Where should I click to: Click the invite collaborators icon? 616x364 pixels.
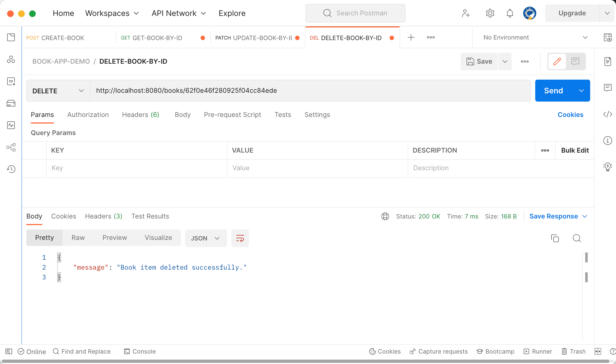[x=466, y=13]
